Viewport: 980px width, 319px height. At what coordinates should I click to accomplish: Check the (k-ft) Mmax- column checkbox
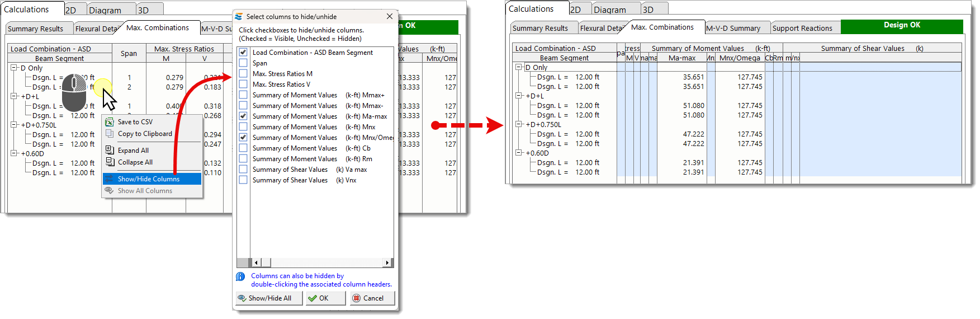243,105
